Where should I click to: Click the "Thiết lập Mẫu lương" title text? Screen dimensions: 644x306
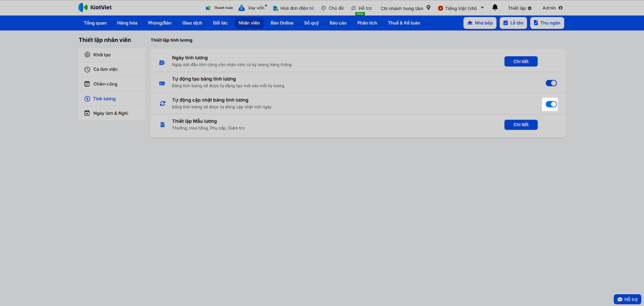(x=194, y=121)
